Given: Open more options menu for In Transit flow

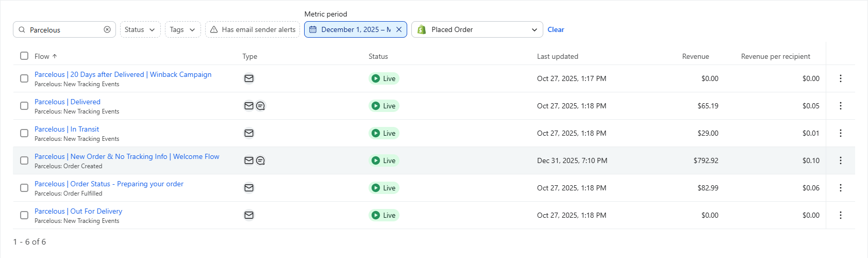Looking at the screenshot, I should point(841,133).
